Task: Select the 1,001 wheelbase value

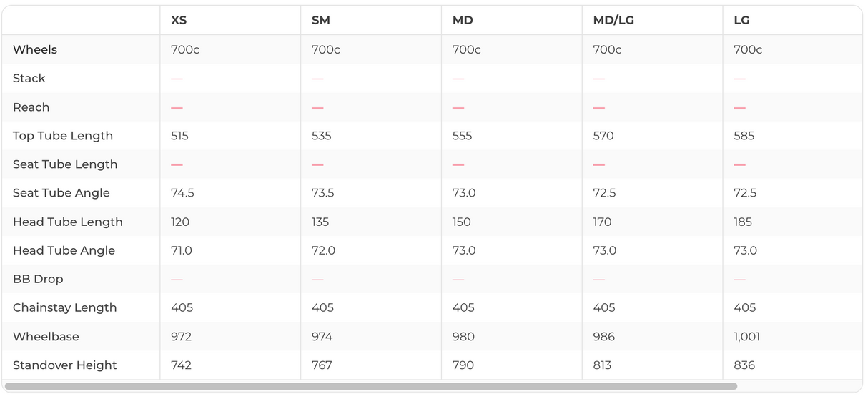Action: 746,336
